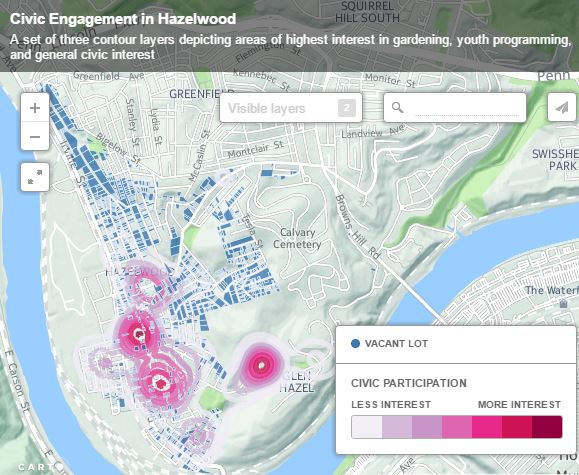Click the search magnifier icon
579x475 pixels.
coord(397,107)
